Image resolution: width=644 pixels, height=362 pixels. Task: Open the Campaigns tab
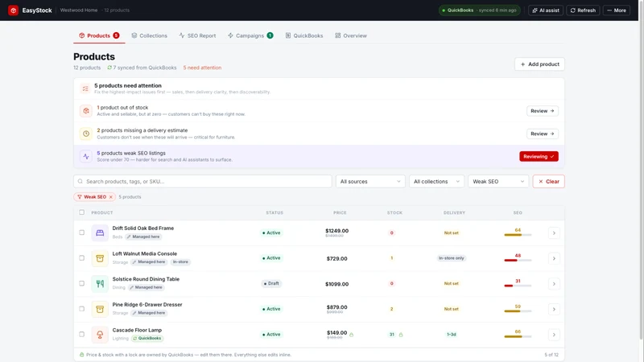point(250,35)
